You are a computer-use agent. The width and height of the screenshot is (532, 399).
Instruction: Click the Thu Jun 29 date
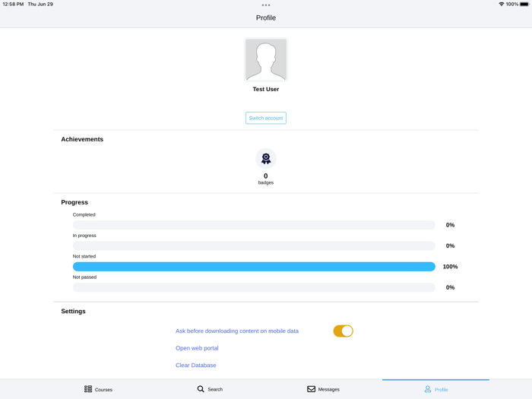pos(40,4)
